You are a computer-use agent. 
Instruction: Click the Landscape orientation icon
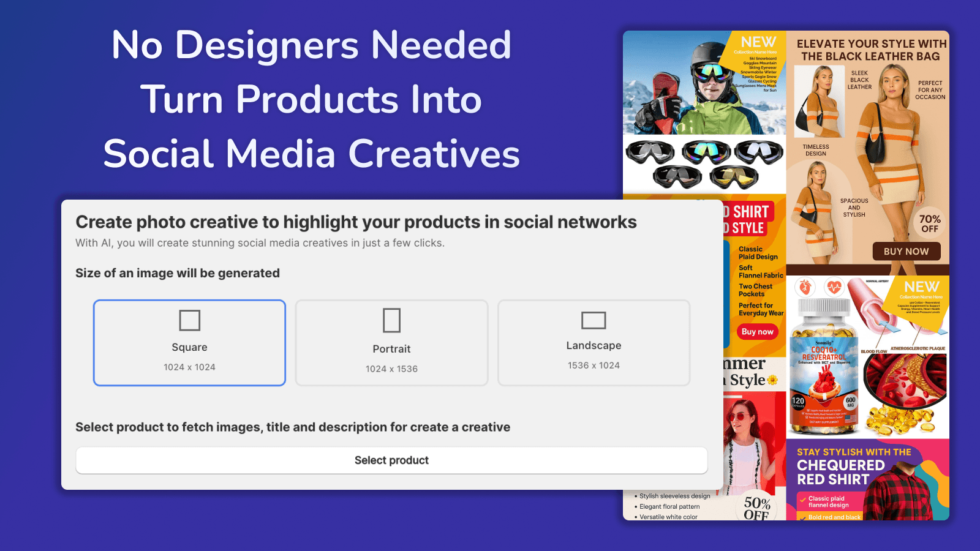593,319
